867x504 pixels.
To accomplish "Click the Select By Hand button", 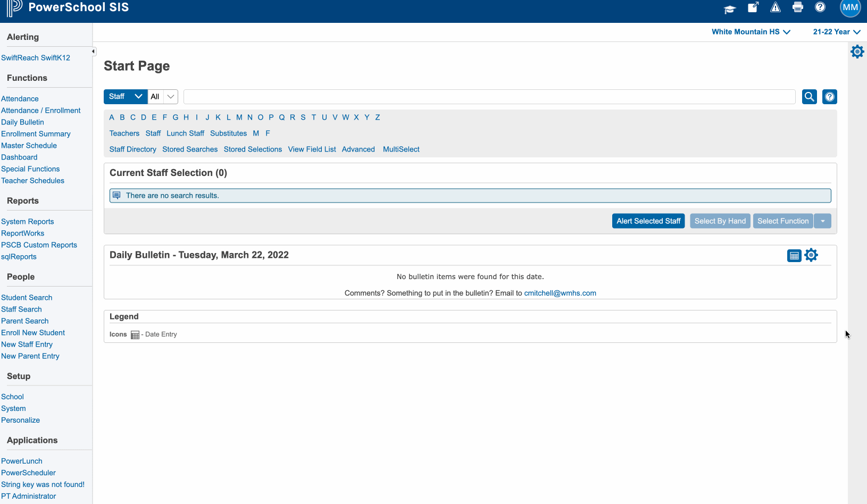I will [x=720, y=221].
